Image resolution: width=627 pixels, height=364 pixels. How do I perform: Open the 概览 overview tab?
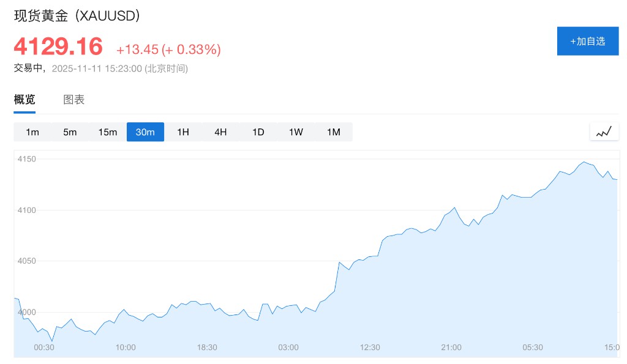pyautogui.click(x=24, y=100)
